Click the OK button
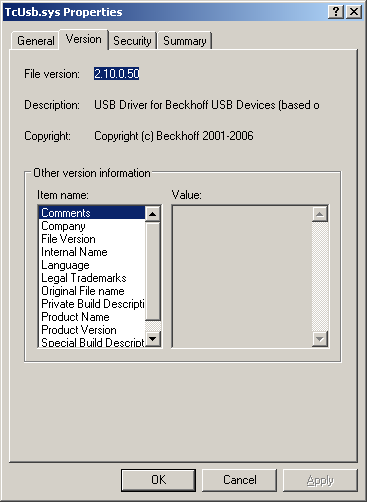Image resolution: width=367 pixels, height=502 pixels. (158, 480)
